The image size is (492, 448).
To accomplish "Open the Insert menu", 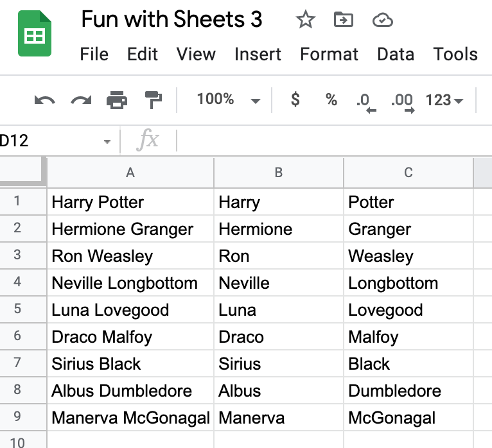I will [x=258, y=55].
